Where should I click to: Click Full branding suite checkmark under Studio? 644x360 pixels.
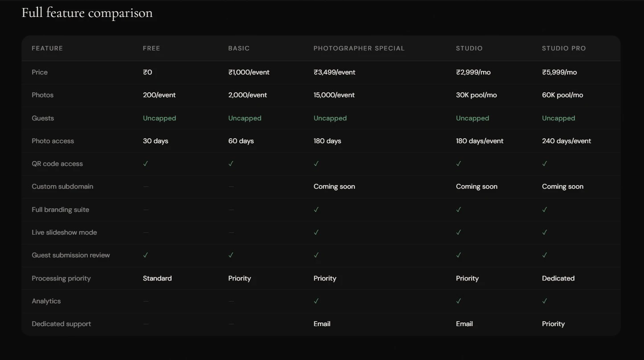[x=459, y=210]
